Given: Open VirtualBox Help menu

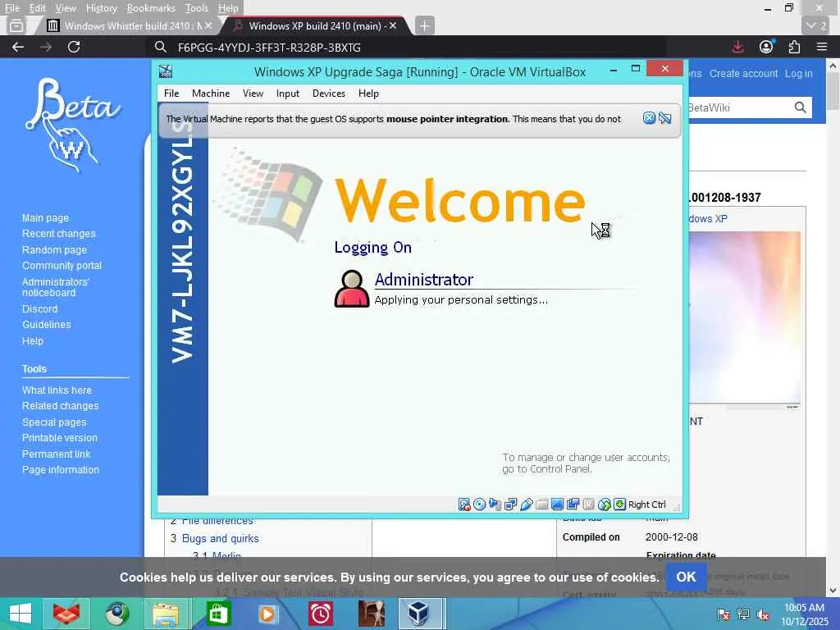Looking at the screenshot, I should 368,94.
